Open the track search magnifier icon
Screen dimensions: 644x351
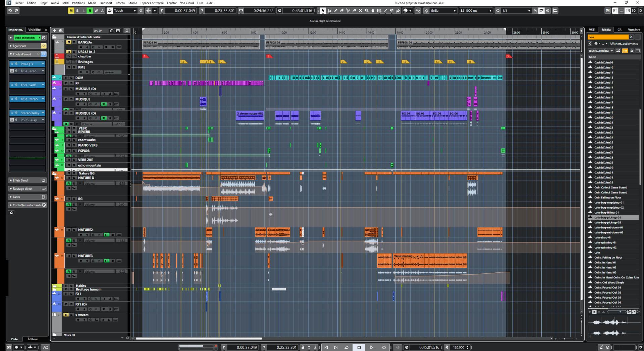point(126,31)
